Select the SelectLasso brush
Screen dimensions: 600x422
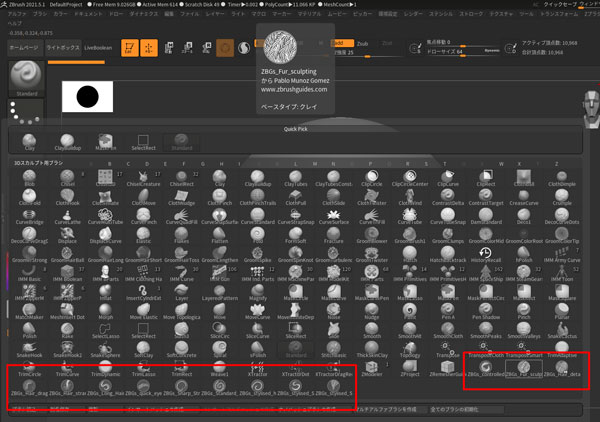point(106,331)
